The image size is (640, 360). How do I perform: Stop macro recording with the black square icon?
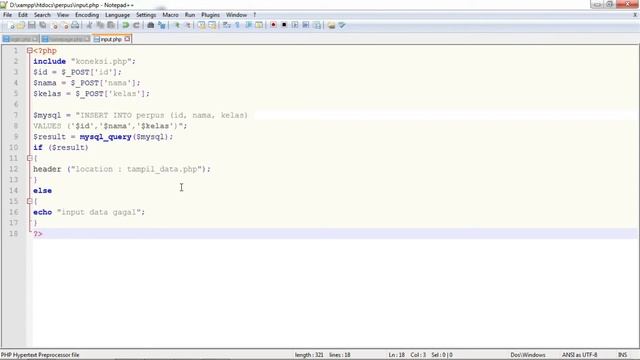click(284, 25)
